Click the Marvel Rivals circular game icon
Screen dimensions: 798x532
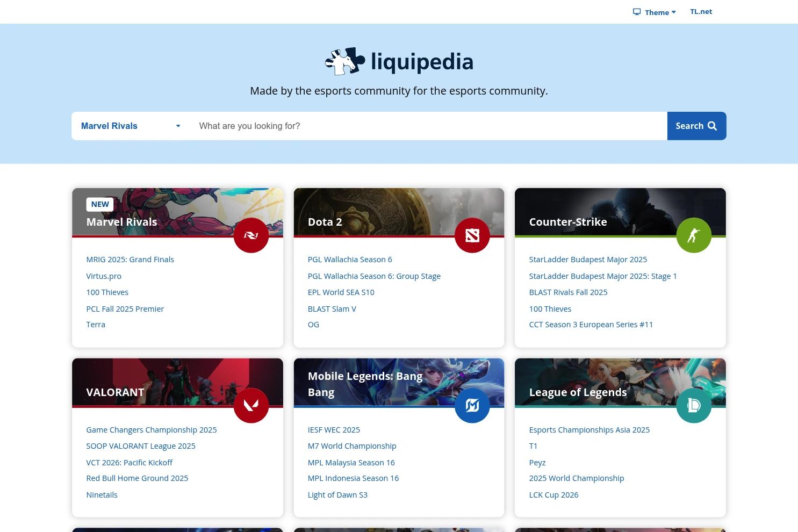(251, 235)
